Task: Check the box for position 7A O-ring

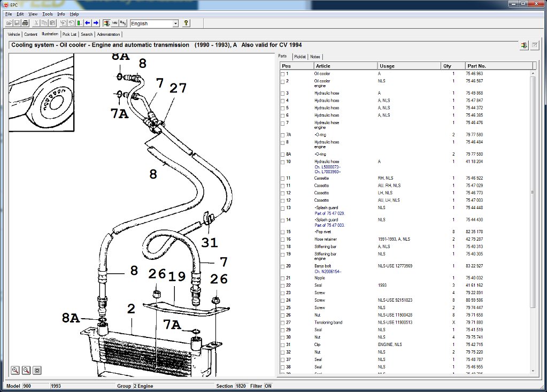Action: click(283, 135)
